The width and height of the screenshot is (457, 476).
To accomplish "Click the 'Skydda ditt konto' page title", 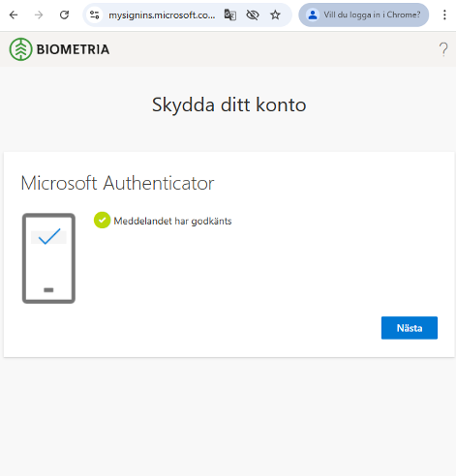I will point(228,105).
